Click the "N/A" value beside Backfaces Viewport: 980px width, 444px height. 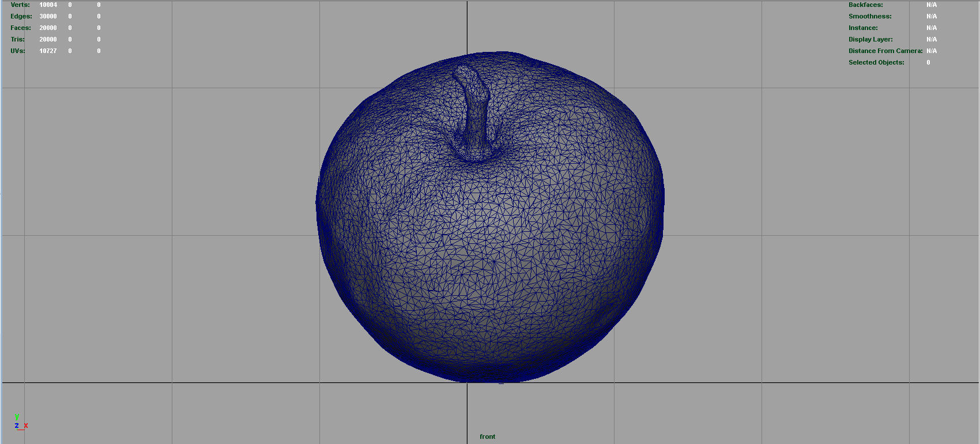pyautogui.click(x=932, y=5)
